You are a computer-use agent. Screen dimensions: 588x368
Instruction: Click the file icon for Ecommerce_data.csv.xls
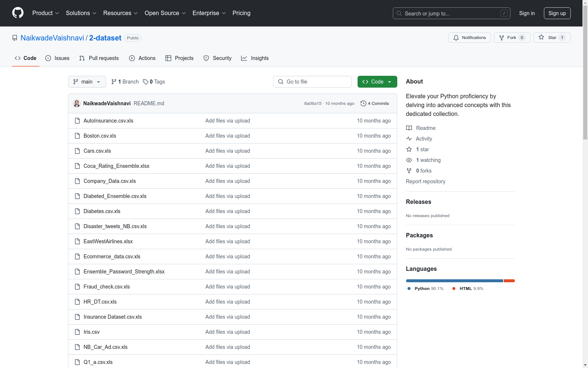(x=77, y=256)
